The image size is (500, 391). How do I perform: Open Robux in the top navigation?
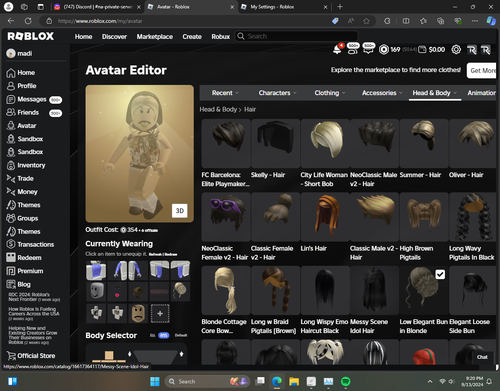221,36
